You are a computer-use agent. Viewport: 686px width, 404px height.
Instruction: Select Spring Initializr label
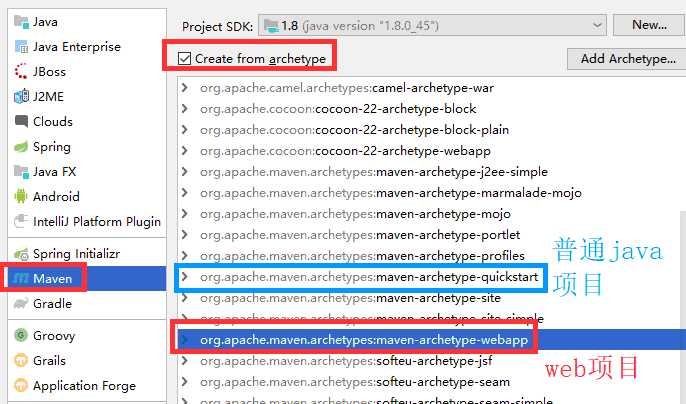coord(76,254)
